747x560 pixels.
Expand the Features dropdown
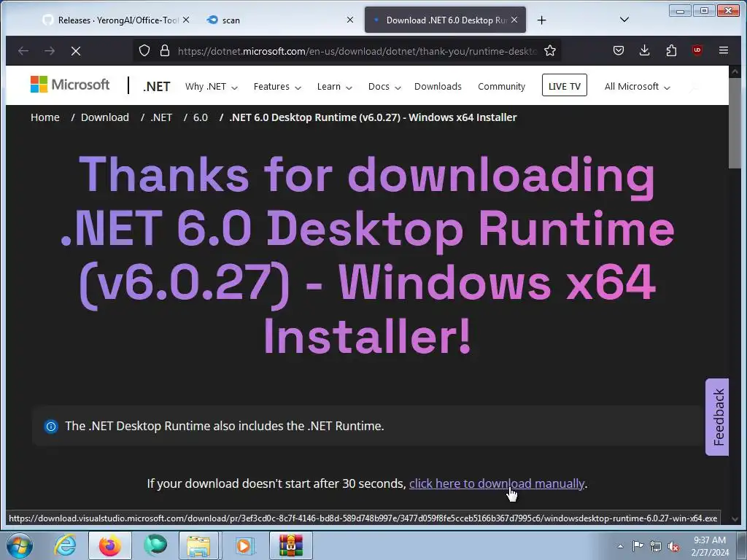pos(277,87)
